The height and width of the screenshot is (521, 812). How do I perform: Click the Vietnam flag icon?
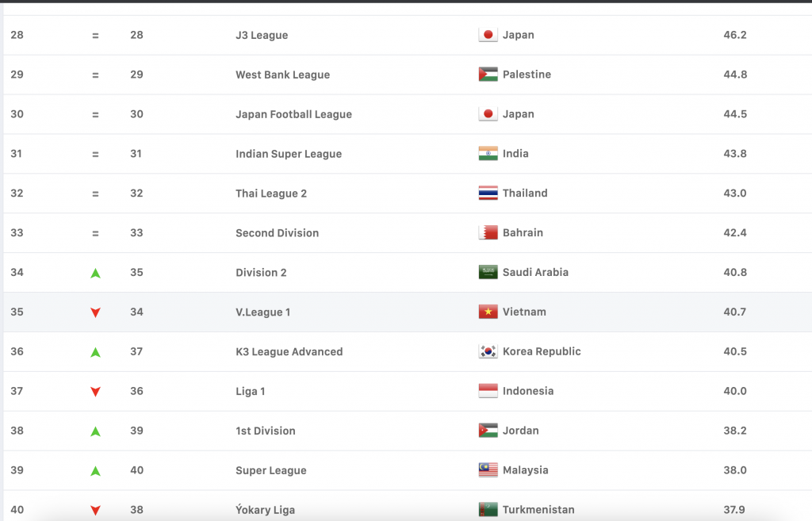pos(488,312)
